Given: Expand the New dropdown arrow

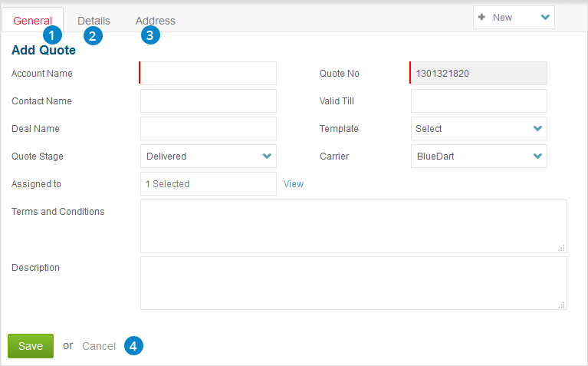Looking at the screenshot, I should [545, 18].
